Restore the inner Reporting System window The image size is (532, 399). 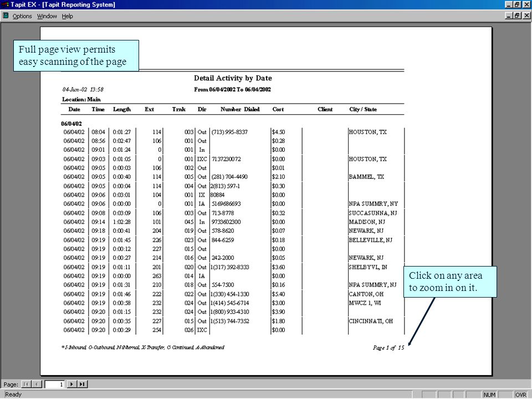(516, 16)
